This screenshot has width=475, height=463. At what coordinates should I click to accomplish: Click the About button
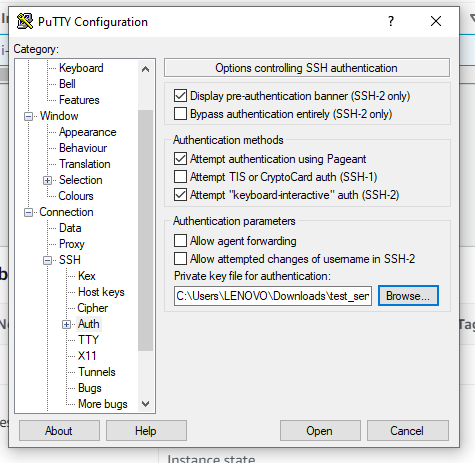59,431
